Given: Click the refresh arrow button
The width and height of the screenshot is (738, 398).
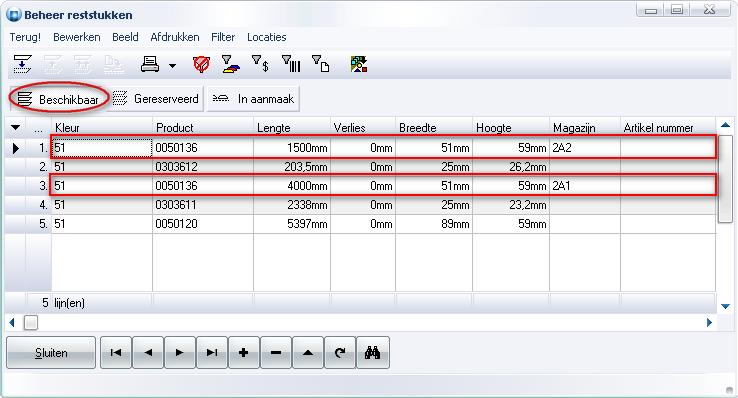Looking at the screenshot, I should pyautogui.click(x=340, y=352).
